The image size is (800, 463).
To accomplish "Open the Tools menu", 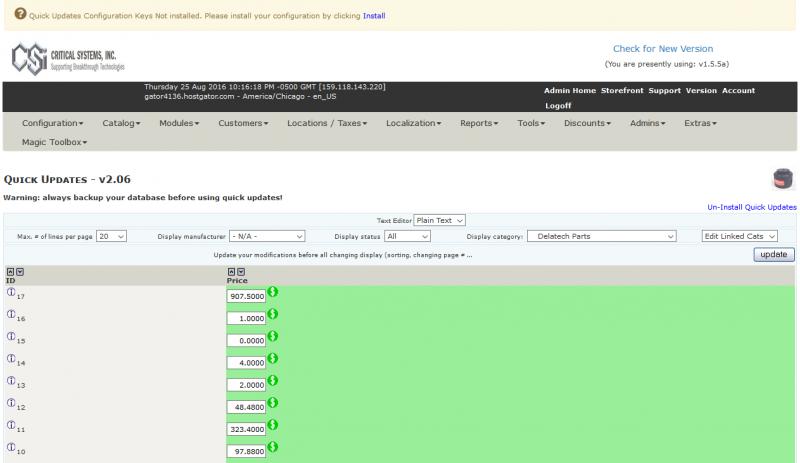I will coord(531,123).
